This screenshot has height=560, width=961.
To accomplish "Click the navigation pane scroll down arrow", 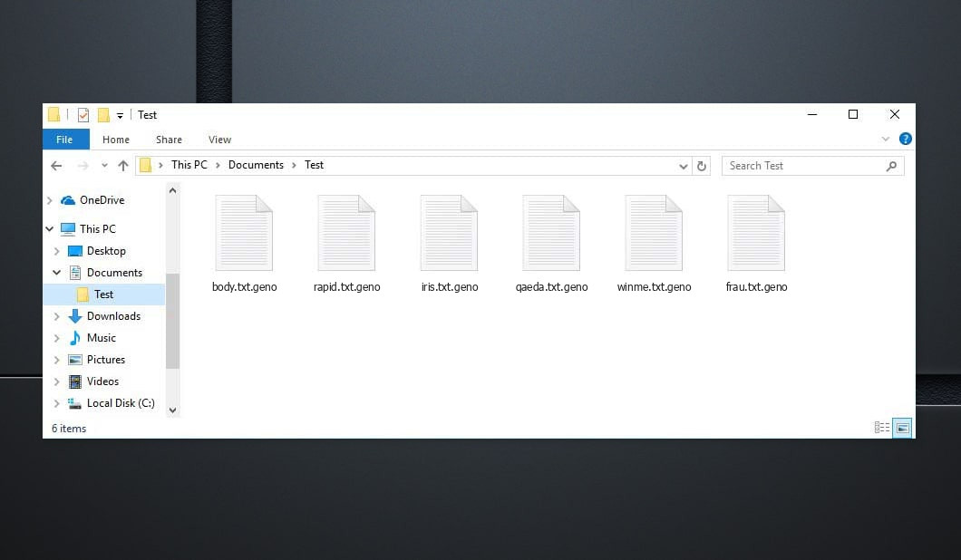I will point(173,410).
